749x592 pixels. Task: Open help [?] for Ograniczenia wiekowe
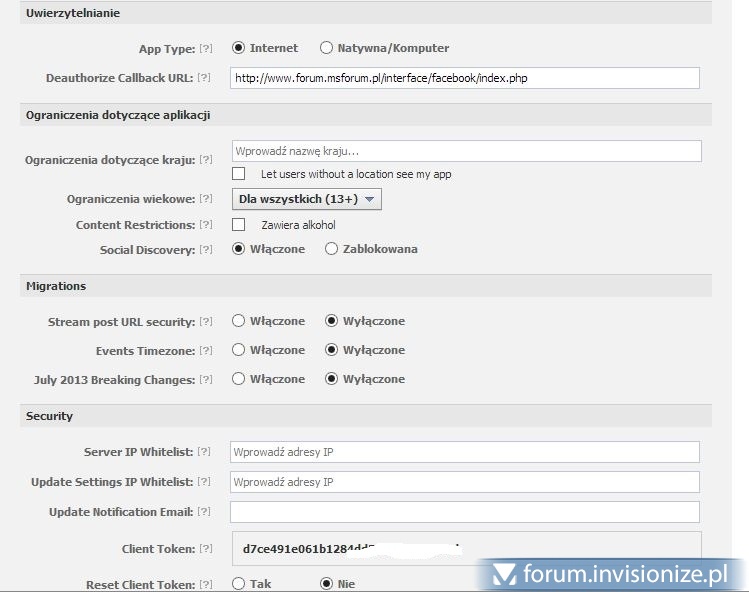tap(206, 200)
